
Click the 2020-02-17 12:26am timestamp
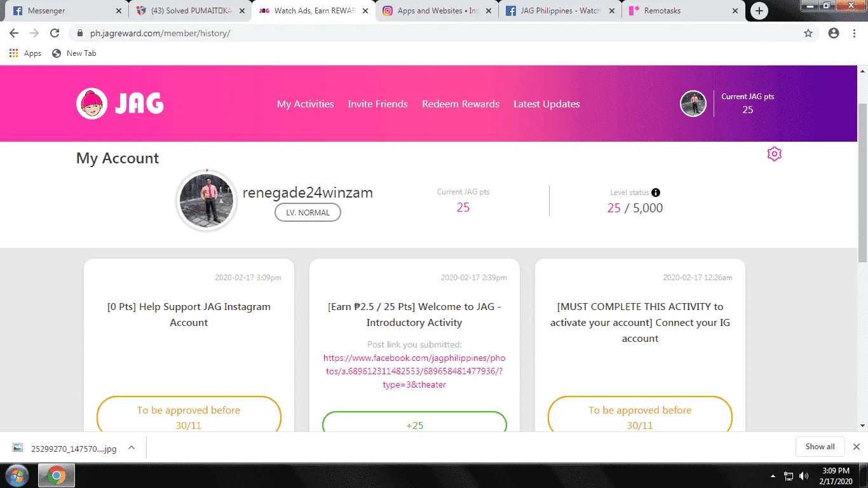click(698, 278)
